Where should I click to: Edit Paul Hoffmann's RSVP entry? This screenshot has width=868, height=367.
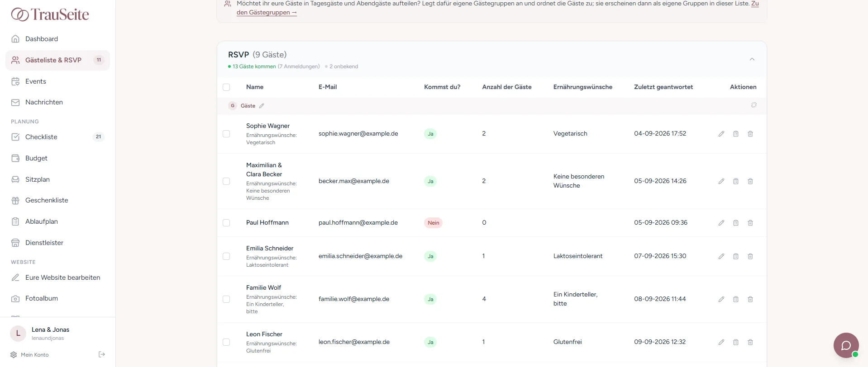pyautogui.click(x=721, y=223)
